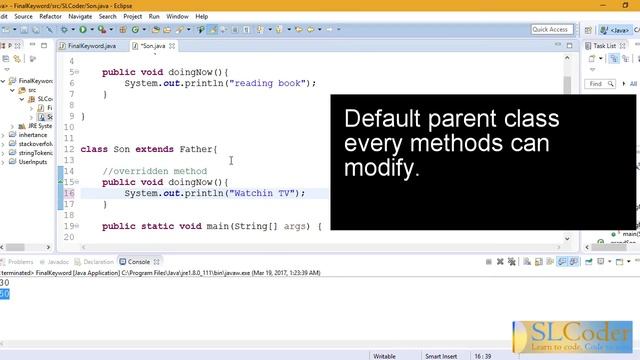Click the Package Explorer horizontal scrollbar
640x360 pixels.
(16, 247)
